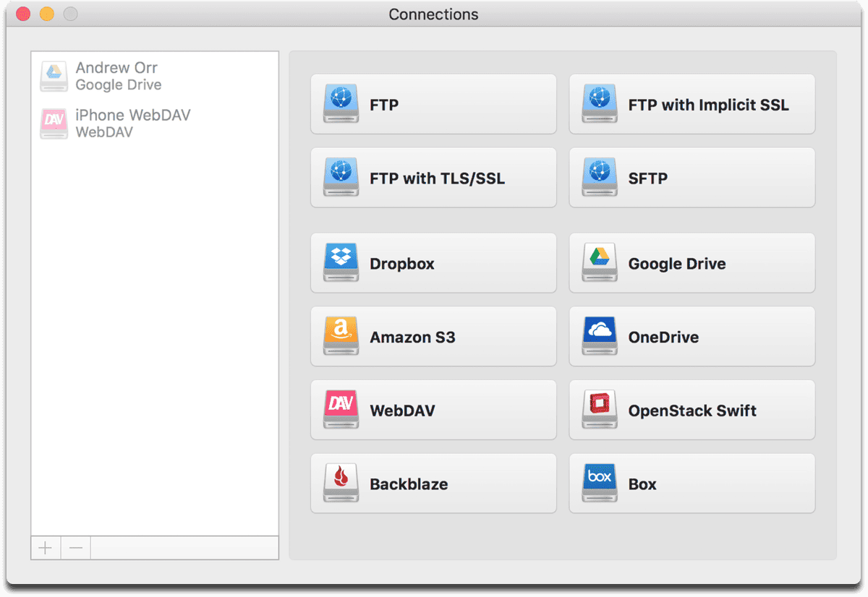Select the "Andrew Orr" connection name

tap(116, 68)
